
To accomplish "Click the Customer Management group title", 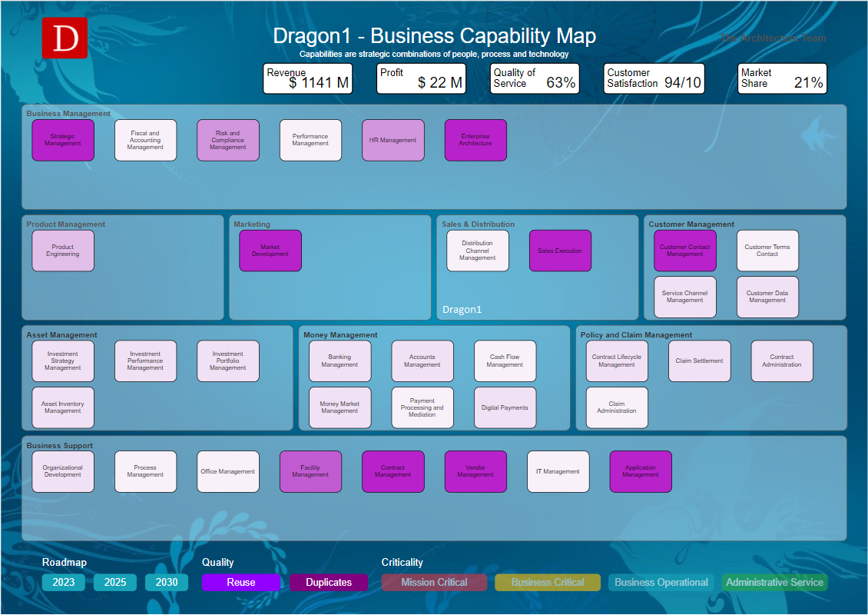I will (x=691, y=224).
